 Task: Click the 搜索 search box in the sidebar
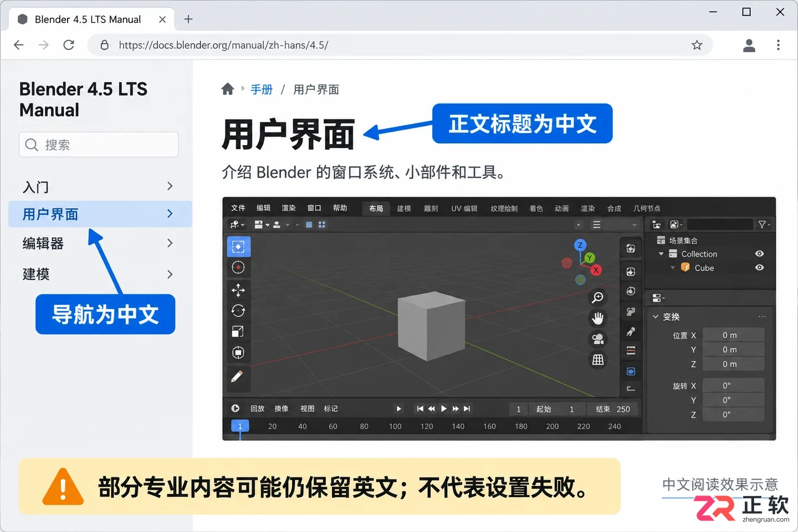click(99, 145)
